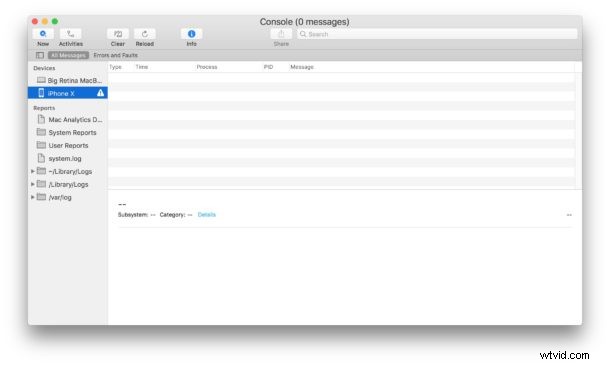Click the file icon of system.log
610x365 pixels.
tap(41, 158)
